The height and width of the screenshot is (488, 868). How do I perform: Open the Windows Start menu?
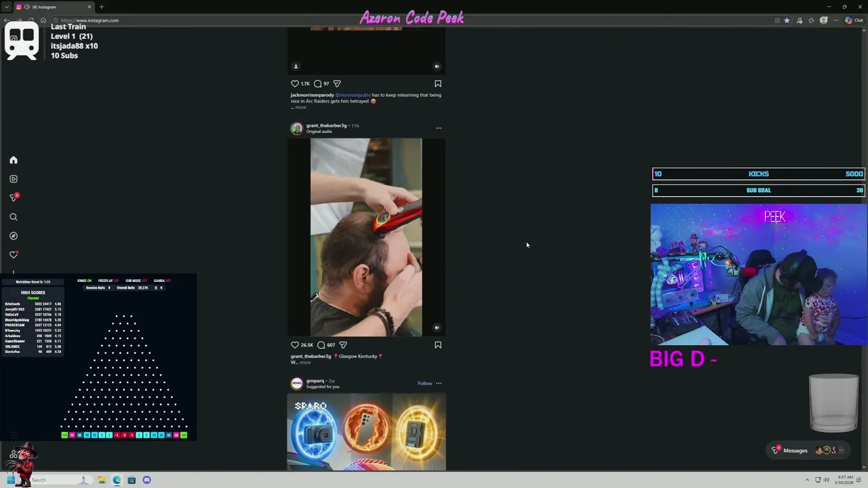coord(11,480)
